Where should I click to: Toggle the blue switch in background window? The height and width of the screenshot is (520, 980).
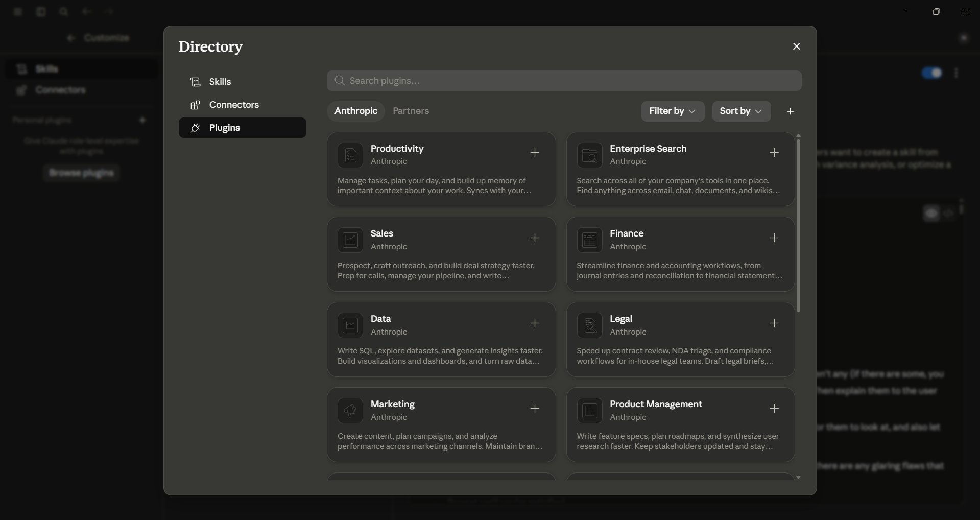pyautogui.click(x=932, y=73)
